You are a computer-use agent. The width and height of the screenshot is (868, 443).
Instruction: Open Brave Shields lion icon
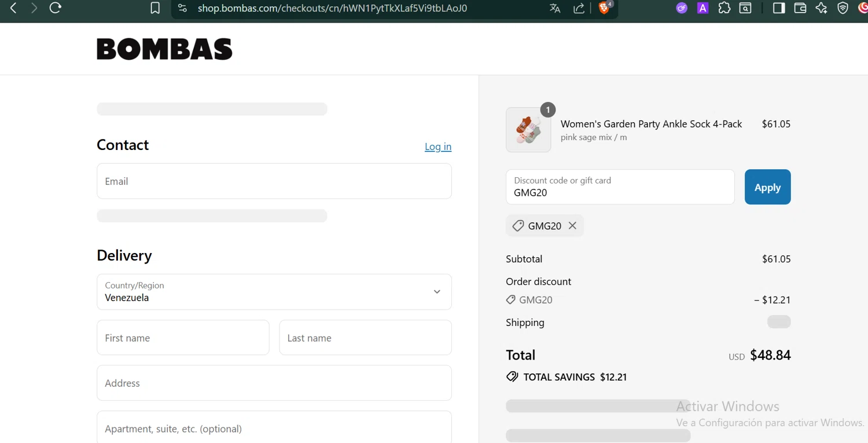tap(604, 8)
